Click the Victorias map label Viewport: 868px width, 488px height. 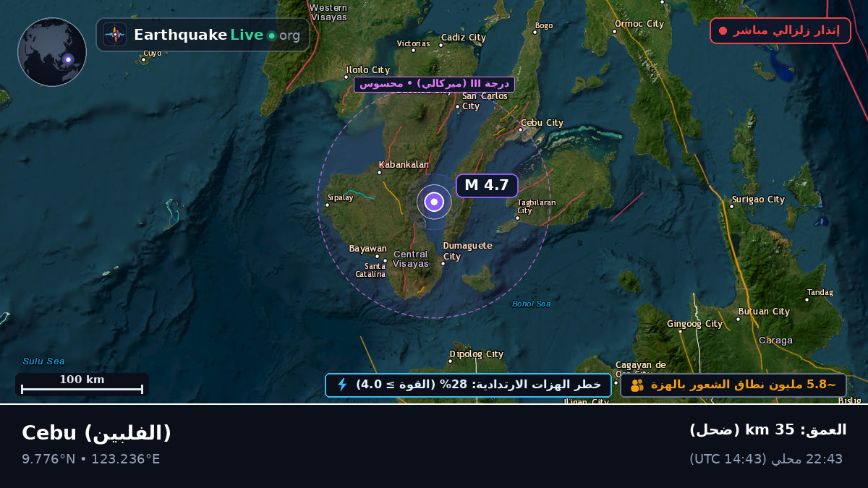click(414, 43)
